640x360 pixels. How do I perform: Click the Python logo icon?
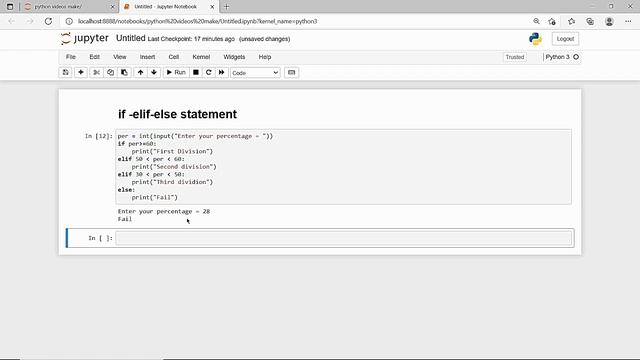pos(535,39)
